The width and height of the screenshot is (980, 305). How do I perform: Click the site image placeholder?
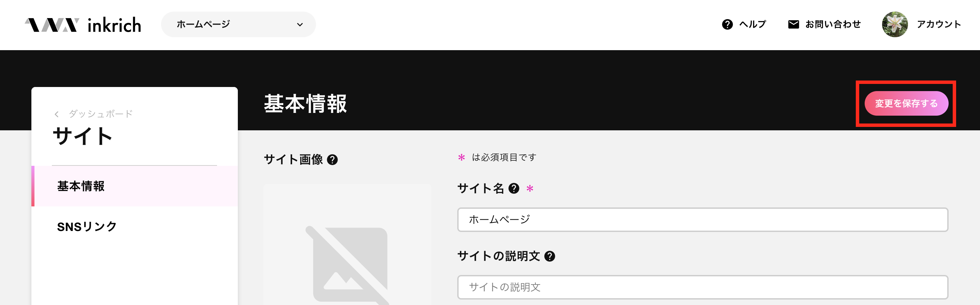pyautogui.click(x=347, y=245)
